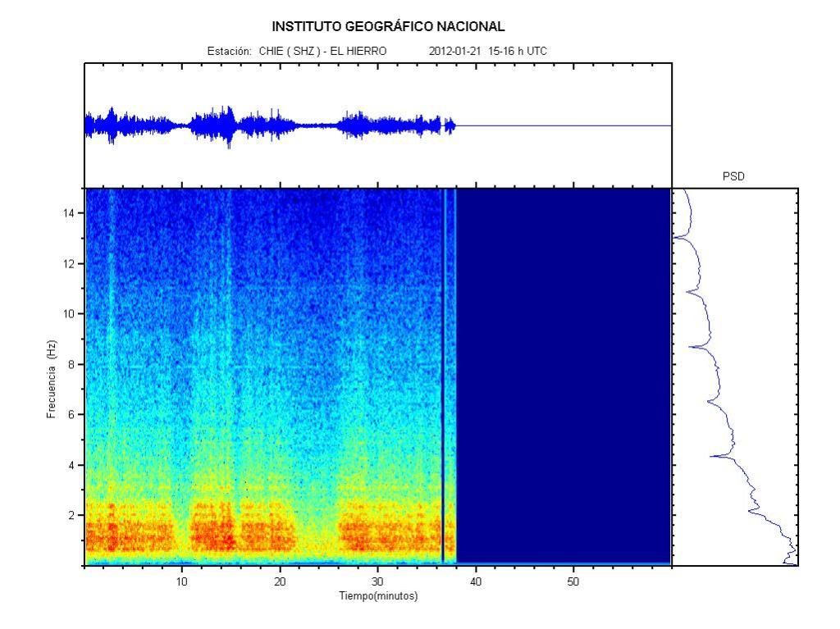
Task: Click the 10 minute tick label on time axis
Action: (x=182, y=581)
